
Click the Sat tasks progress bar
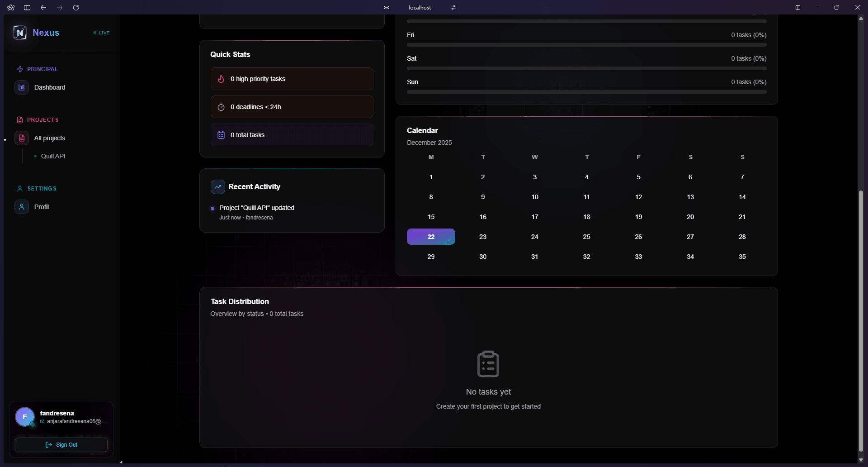coord(586,68)
